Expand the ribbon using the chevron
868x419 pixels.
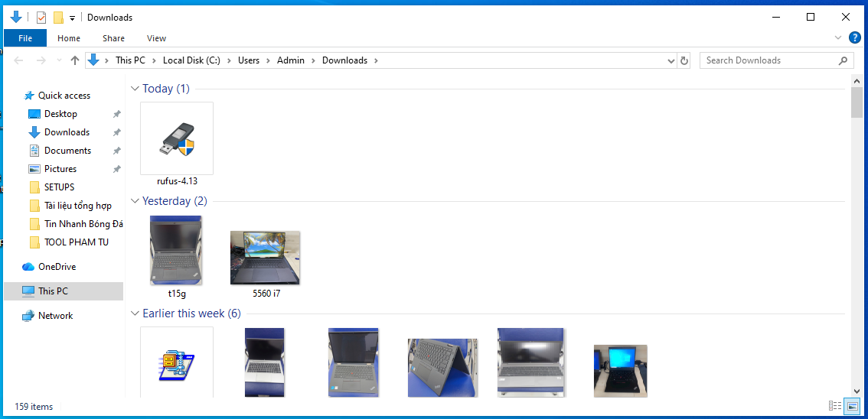coord(838,37)
